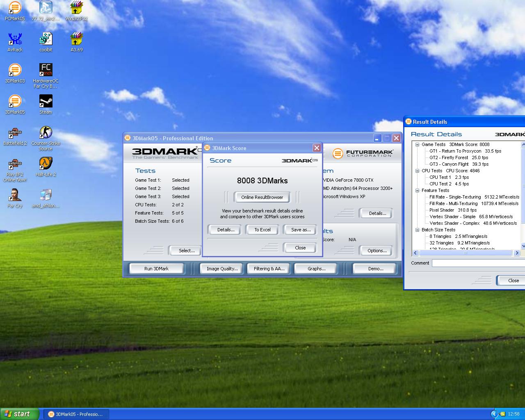
Task: Open Details in the Score dialog
Action: click(x=226, y=230)
